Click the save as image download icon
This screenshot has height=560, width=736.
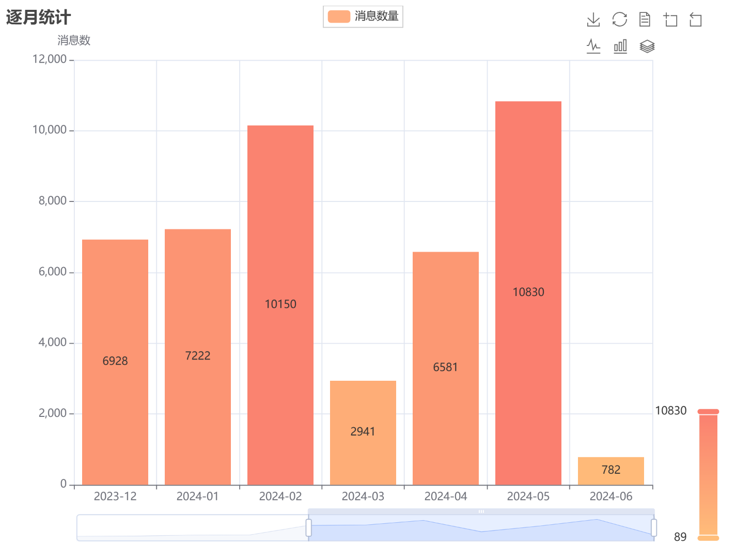(593, 20)
